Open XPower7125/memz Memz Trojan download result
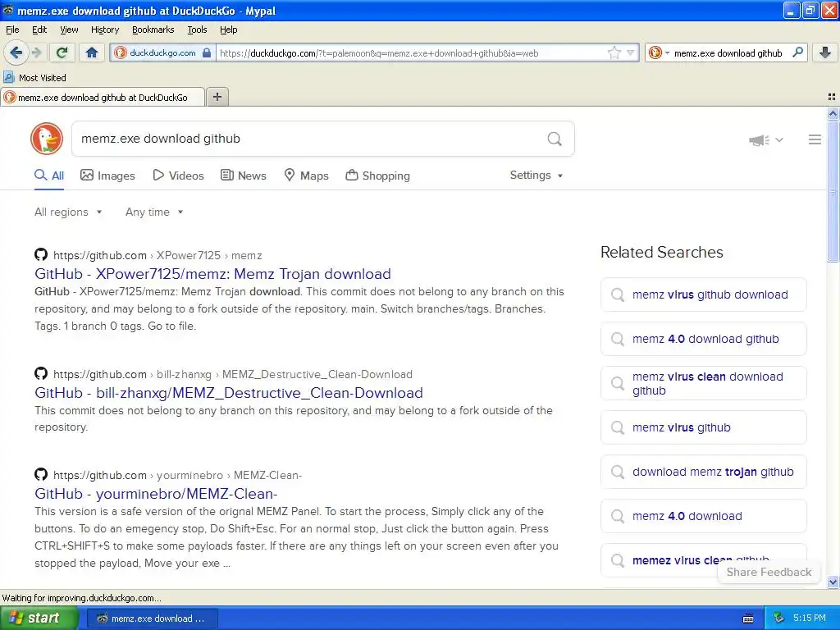Image resolution: width=840 pixels, height=630 pixels. tap(212, 274)
